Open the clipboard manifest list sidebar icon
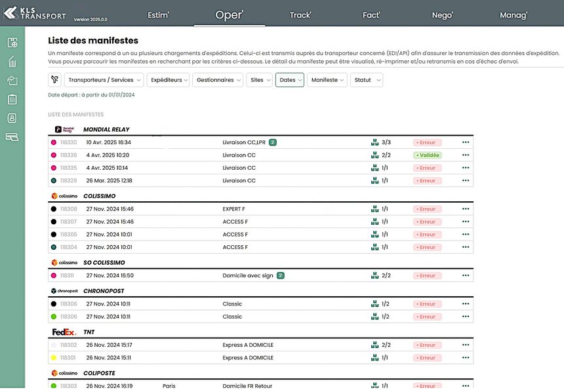This screenshot has width=564, height=392. pyautogui.click(x=12, y=100)
